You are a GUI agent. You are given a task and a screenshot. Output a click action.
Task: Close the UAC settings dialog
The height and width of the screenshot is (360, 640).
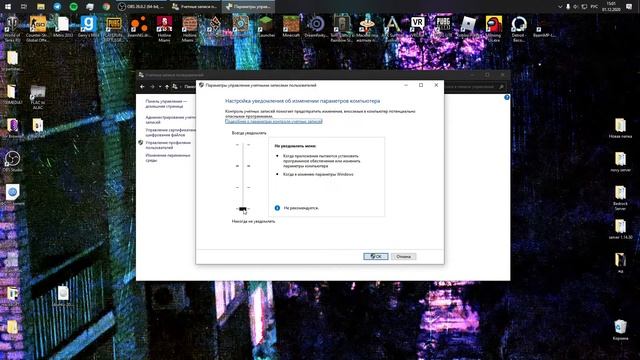pyautogui.click(x=436, y=85)
